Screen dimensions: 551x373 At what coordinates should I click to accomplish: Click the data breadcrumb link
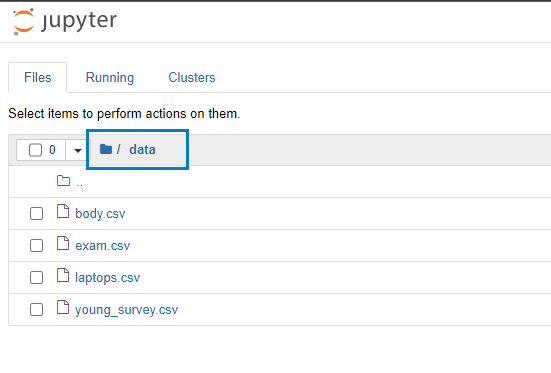pos(142,149)
